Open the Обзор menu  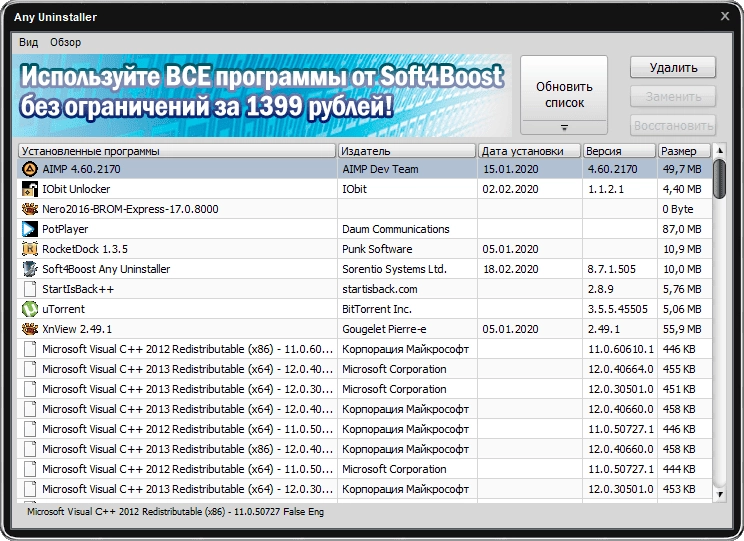pyautogui.click(x=65, y=42)
